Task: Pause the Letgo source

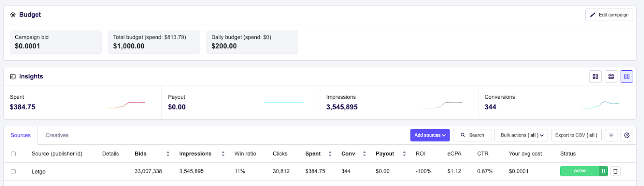Action: 603,171
